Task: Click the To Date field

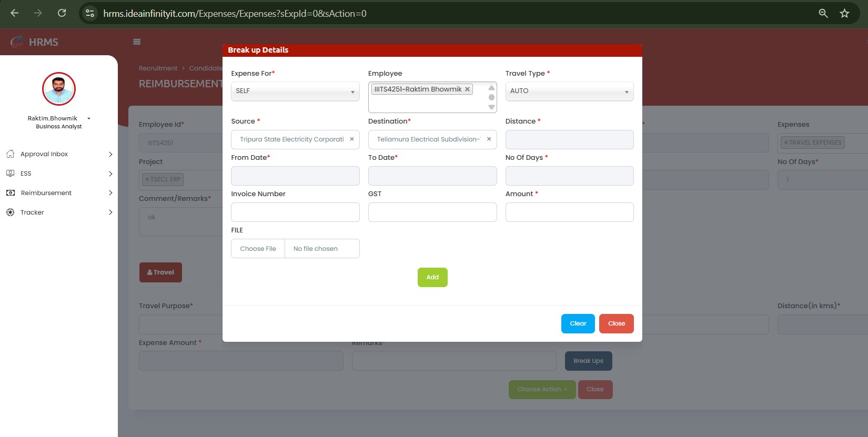Action: (432, 176)
